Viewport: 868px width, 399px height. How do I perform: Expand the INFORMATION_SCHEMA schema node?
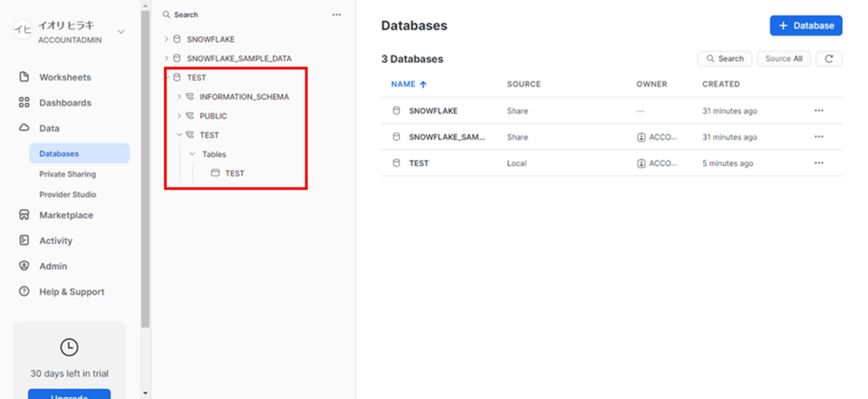coord(179,96)
